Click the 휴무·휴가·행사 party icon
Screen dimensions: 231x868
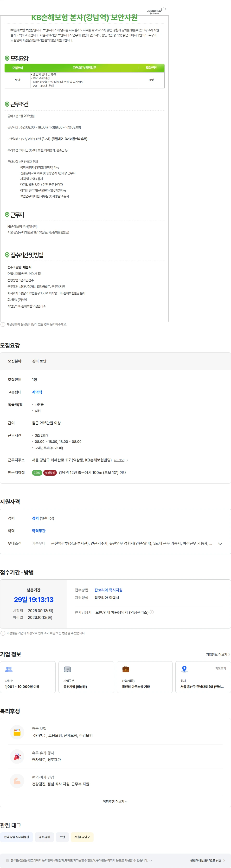click(x=17, y=757)
